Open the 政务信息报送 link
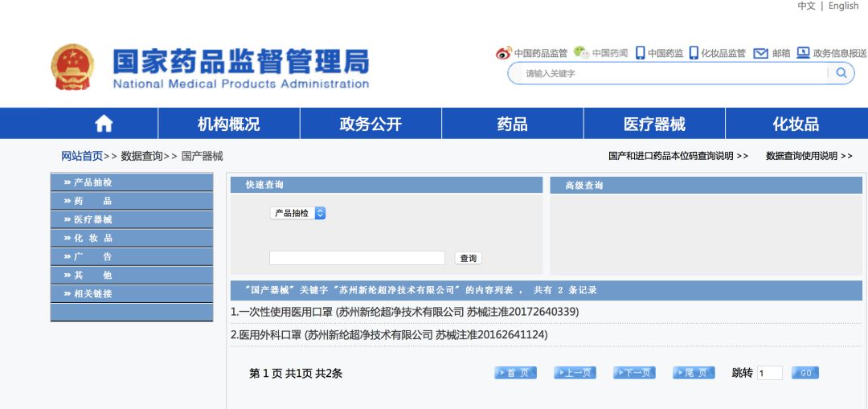Viewport: 868px width, 409px height. 832,53
